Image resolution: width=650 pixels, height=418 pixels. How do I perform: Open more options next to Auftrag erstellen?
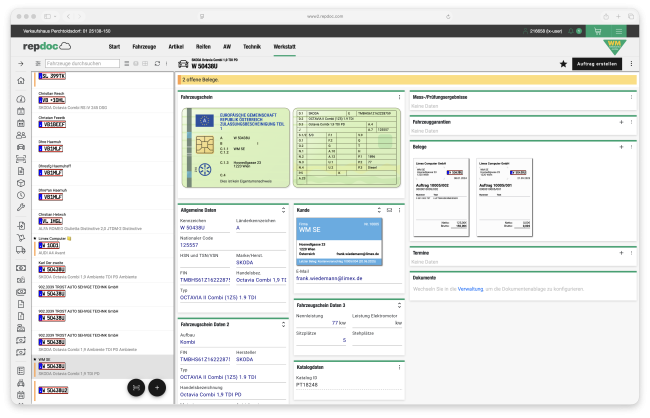(631, 64)
